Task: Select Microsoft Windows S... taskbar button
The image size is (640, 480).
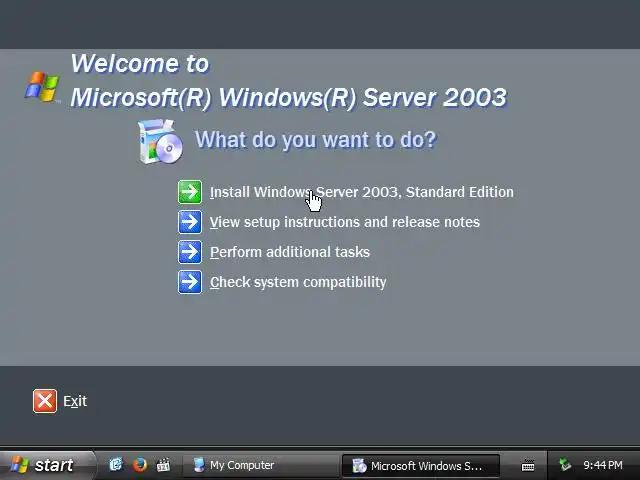Action: (420, 466)
